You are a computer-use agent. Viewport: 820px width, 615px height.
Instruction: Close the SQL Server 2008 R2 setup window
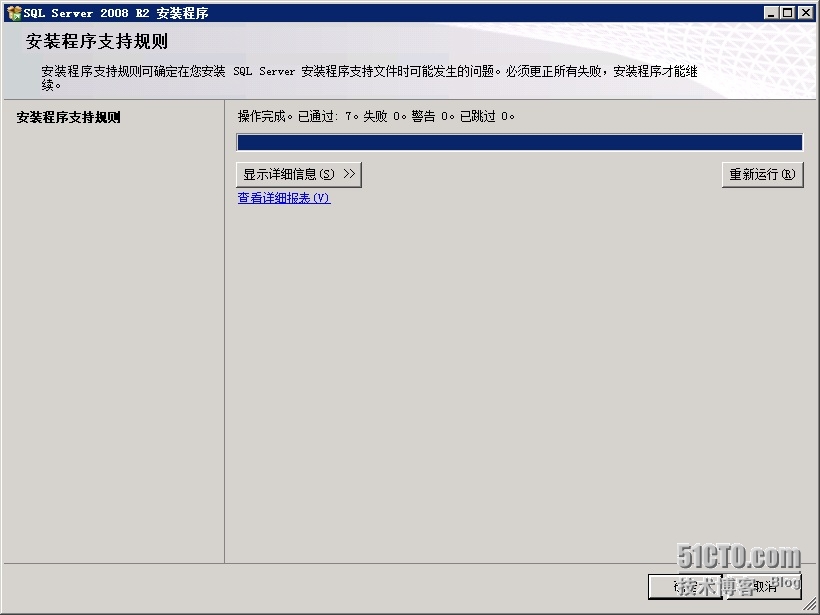805,13
